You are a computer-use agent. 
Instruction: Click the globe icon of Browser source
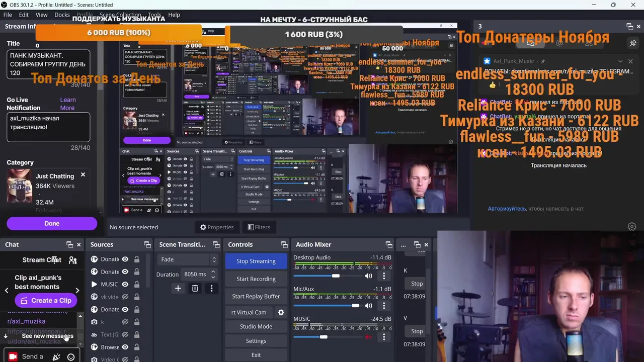tap(94, 347)
